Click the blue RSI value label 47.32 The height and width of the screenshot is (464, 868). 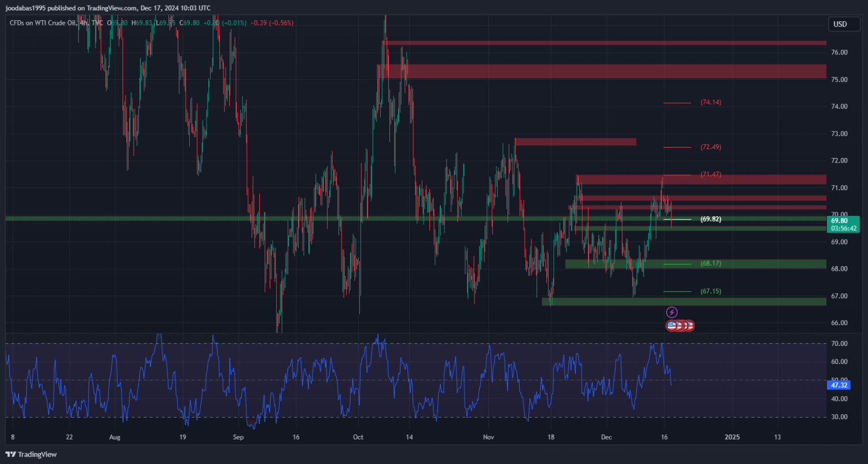tap(838, 385)
